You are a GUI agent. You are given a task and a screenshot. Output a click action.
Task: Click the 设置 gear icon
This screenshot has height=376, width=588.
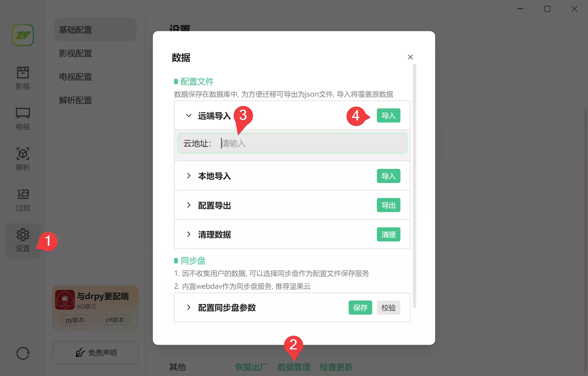[x=23, y=235]
